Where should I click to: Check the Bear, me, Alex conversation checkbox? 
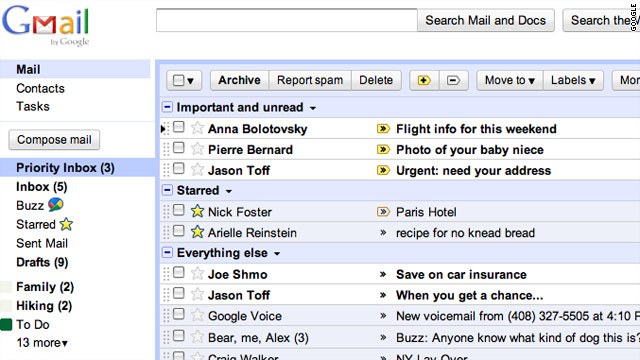(x=179, y=336)
